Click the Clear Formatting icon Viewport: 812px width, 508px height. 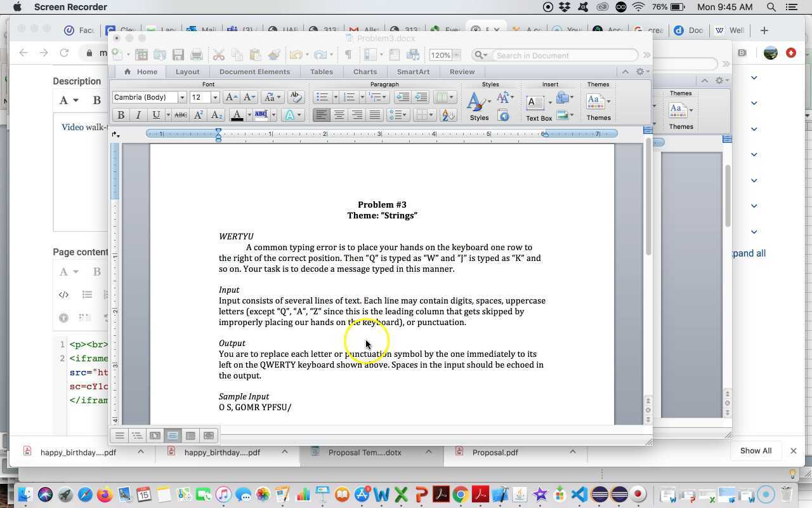295,97
